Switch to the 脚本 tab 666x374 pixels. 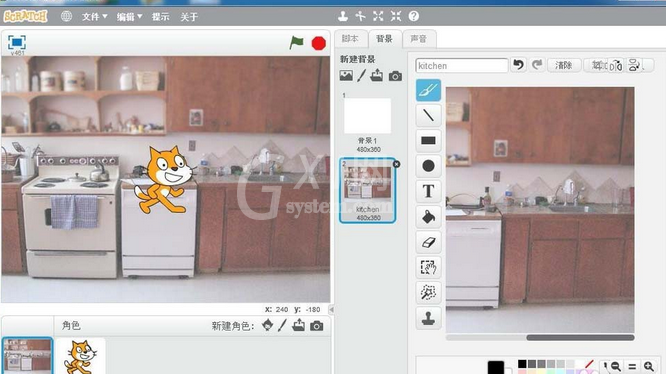click(350, 39)
